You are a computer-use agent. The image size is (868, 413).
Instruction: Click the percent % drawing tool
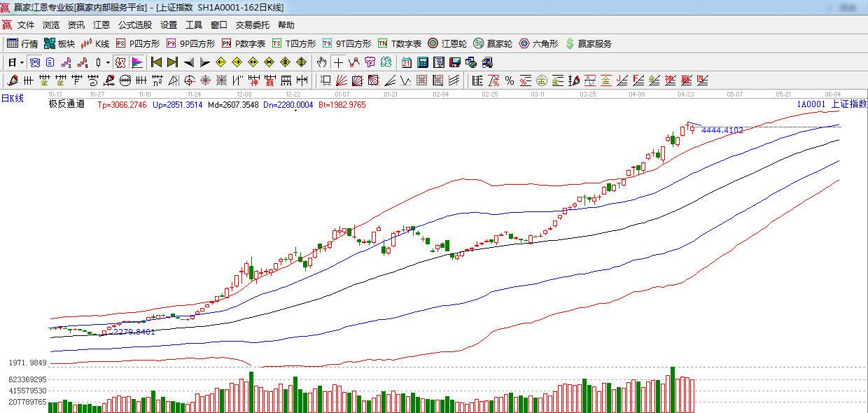tap(509, 80)
